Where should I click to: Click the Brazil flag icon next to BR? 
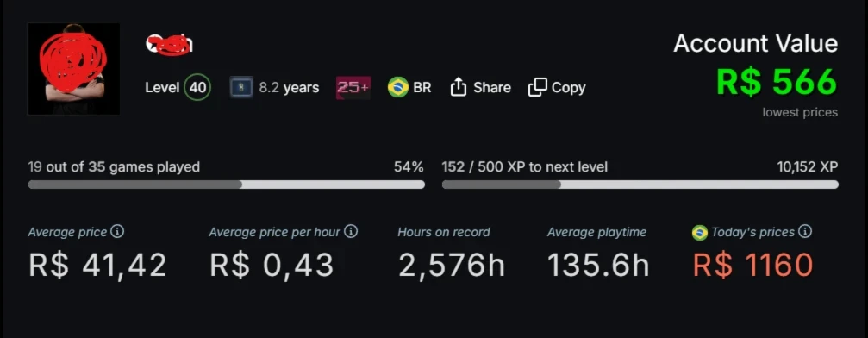(398, 88)
